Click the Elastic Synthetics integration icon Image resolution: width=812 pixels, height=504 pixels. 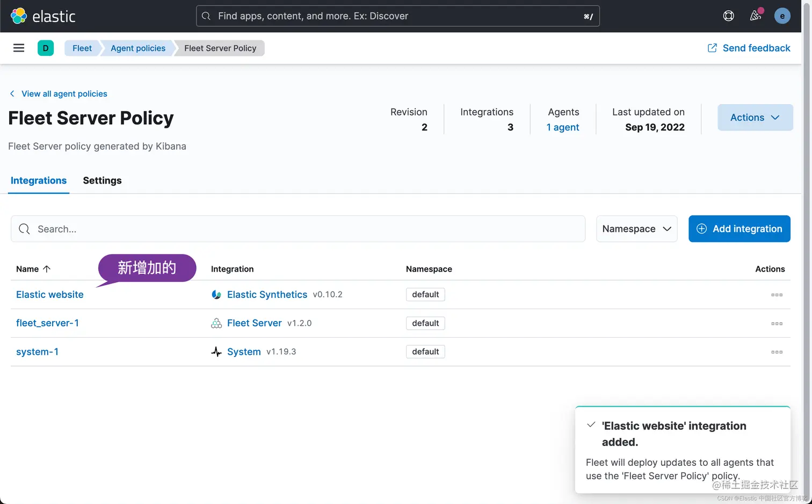pyautogui.click(x=216, y=295)
